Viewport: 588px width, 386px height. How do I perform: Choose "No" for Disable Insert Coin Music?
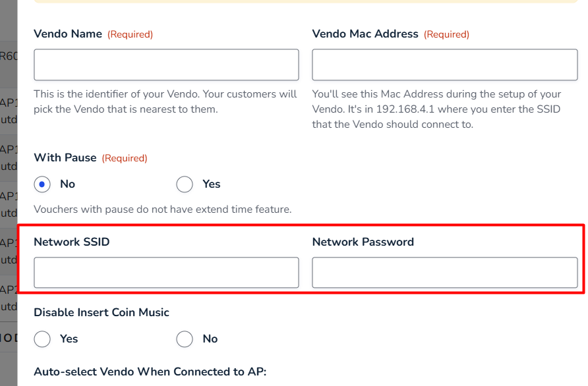[185, 339]
